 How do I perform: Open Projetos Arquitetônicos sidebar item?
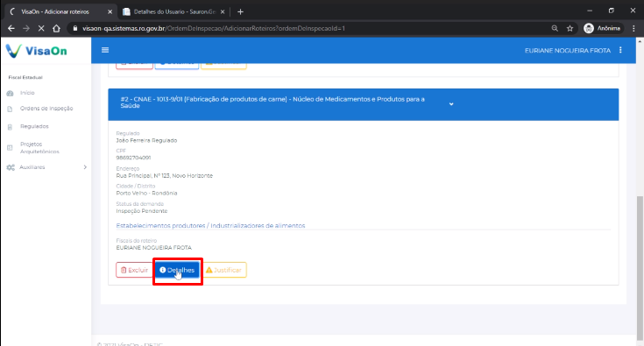point(39,148)
